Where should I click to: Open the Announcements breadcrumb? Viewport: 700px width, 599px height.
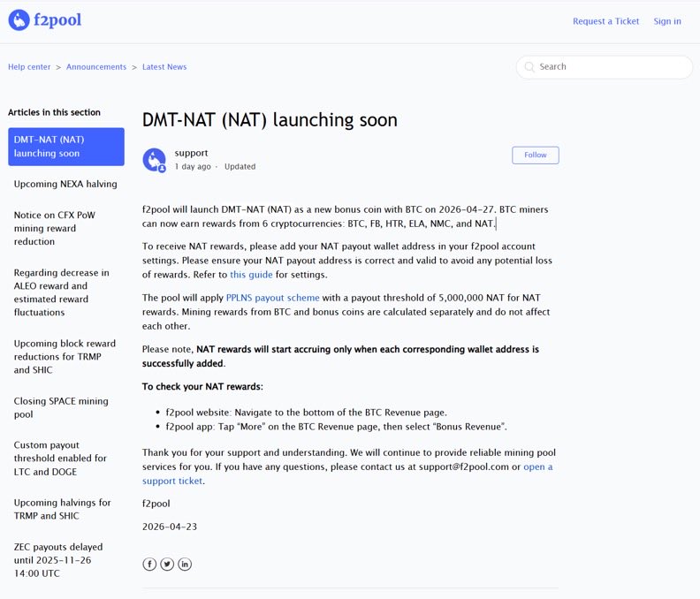coord(96,67)
